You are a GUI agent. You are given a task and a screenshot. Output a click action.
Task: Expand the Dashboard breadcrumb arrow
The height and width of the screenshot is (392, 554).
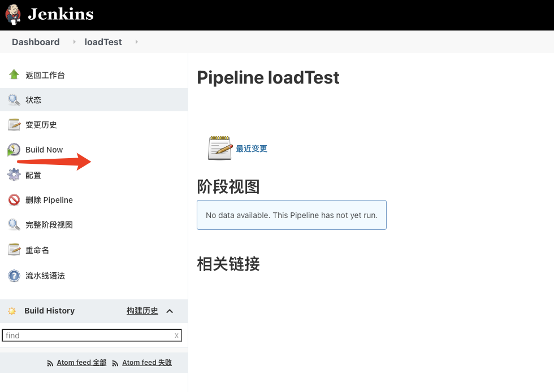point(73,42)
